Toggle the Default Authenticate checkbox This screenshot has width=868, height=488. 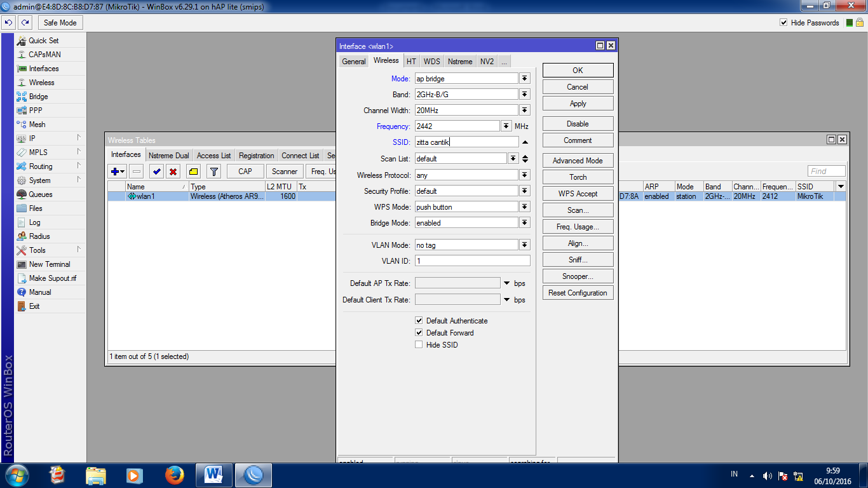[x=419, y=321]
